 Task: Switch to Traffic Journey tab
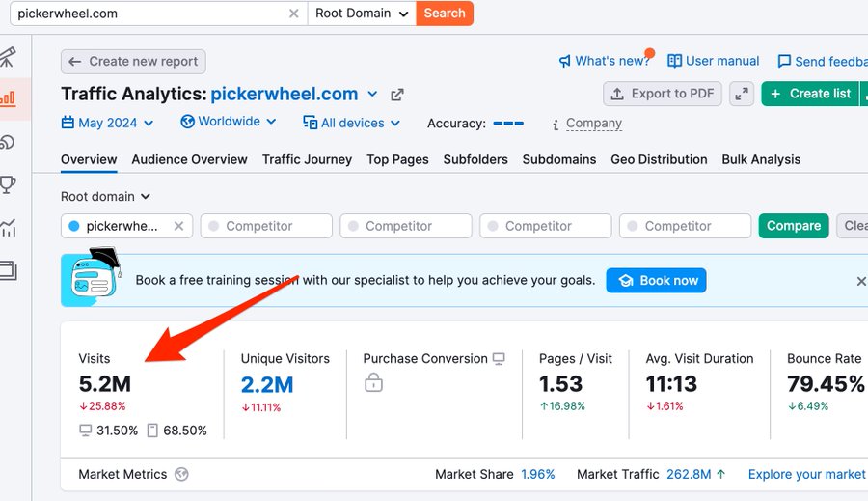308,159
